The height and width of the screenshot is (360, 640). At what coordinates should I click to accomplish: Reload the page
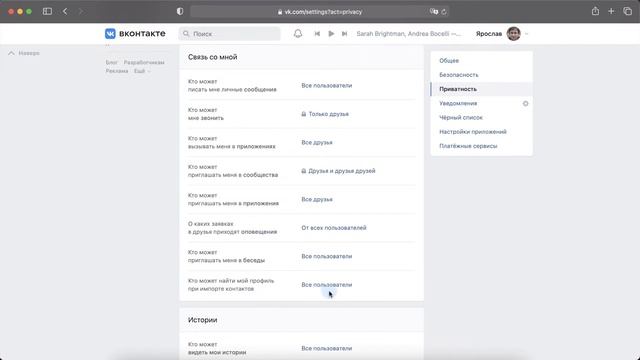pyautogui.click(x=444, y=12)
